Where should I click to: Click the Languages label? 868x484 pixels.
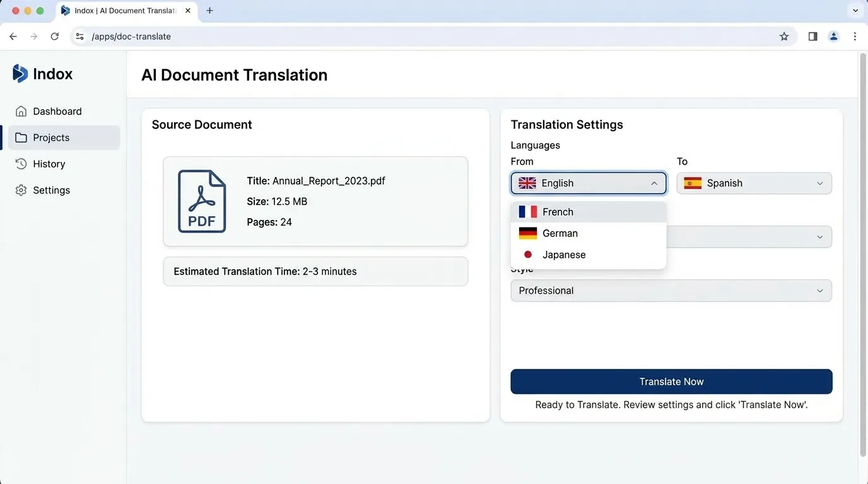pos(536,145)
